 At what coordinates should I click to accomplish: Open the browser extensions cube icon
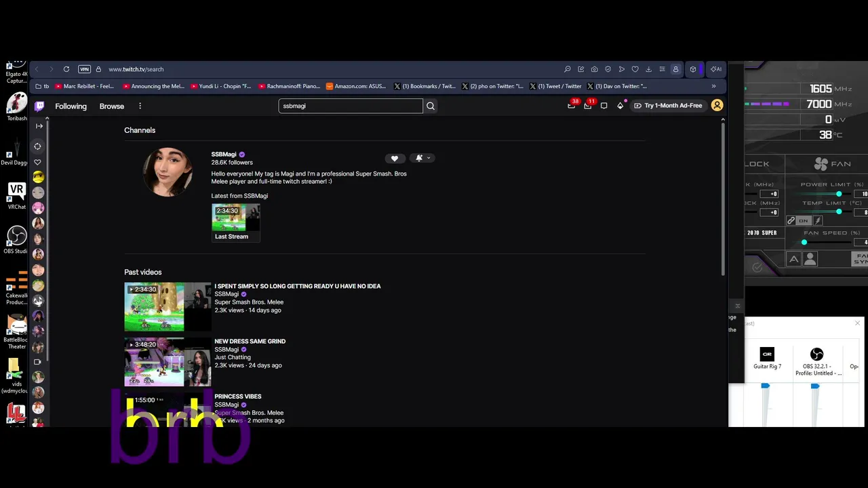[x=693, y=69]
